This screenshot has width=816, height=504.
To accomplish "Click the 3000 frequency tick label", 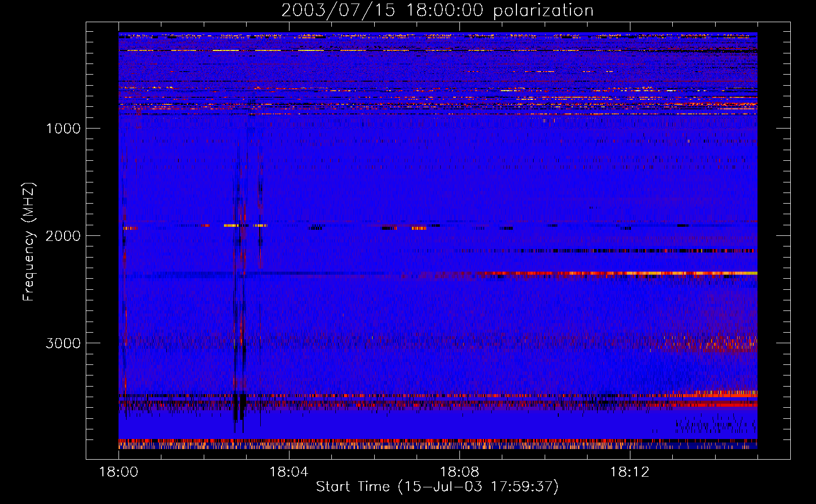I will click(63, 343).
